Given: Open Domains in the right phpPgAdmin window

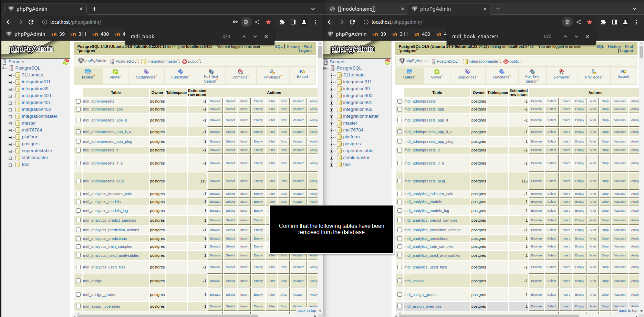Looking at the screenshot, I should tap(562, 74).
